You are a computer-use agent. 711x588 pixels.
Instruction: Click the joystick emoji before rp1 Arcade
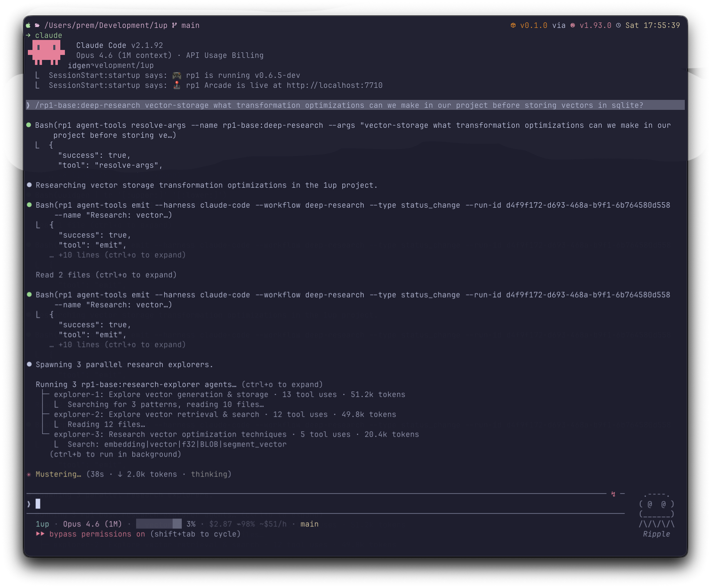[177, 85]
